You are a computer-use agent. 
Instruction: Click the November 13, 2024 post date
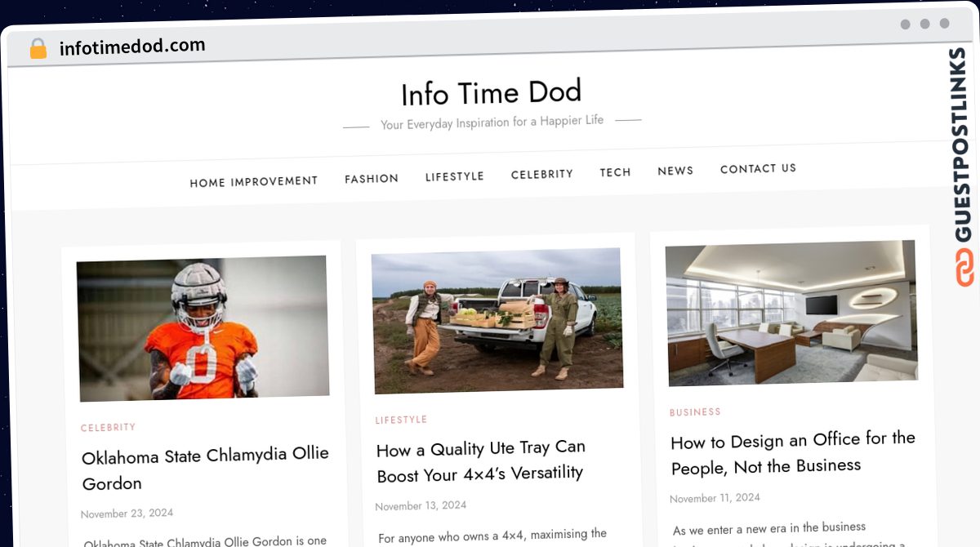[421, 506]
